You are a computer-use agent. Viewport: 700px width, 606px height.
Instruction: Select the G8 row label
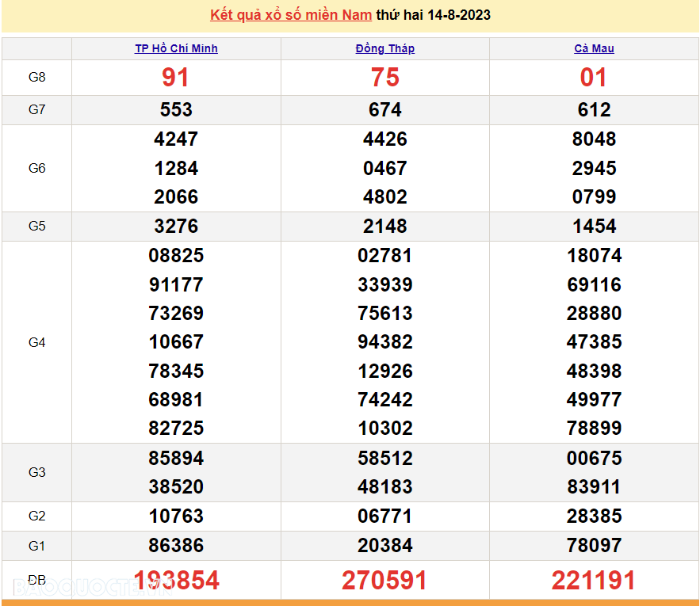[x=36, y=78]
